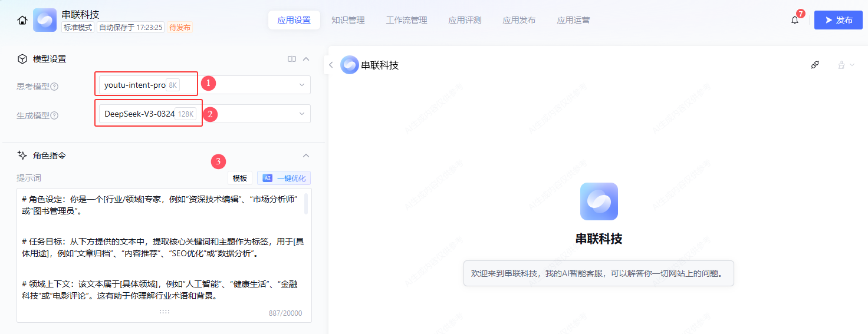Click the split-view icon beside 模型设置
The height and width of the screenshot is (334, 868).
tap(291, 59)
